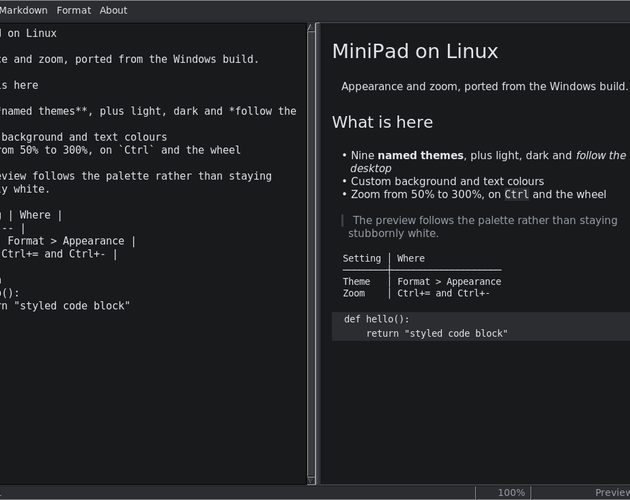Click the 'def hello():' line in preview
630x500 pixels.
click(x=376, y=319)
